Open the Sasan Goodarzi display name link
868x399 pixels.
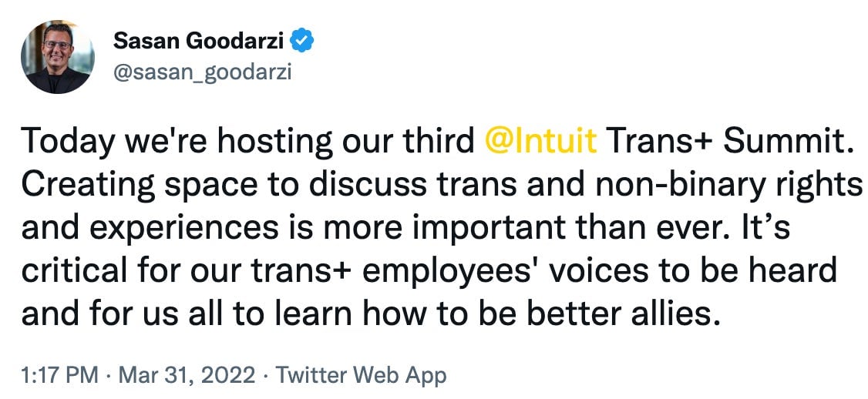[200, 41]
